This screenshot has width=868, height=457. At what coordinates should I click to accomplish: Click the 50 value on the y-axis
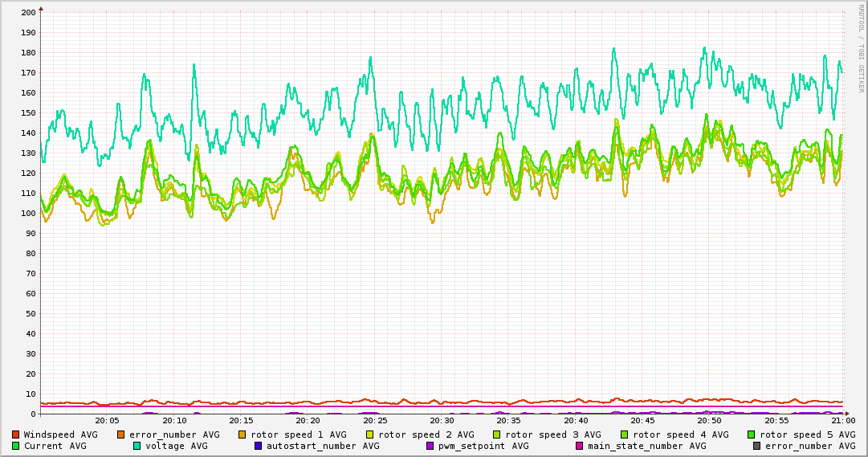tap(31, 313)
